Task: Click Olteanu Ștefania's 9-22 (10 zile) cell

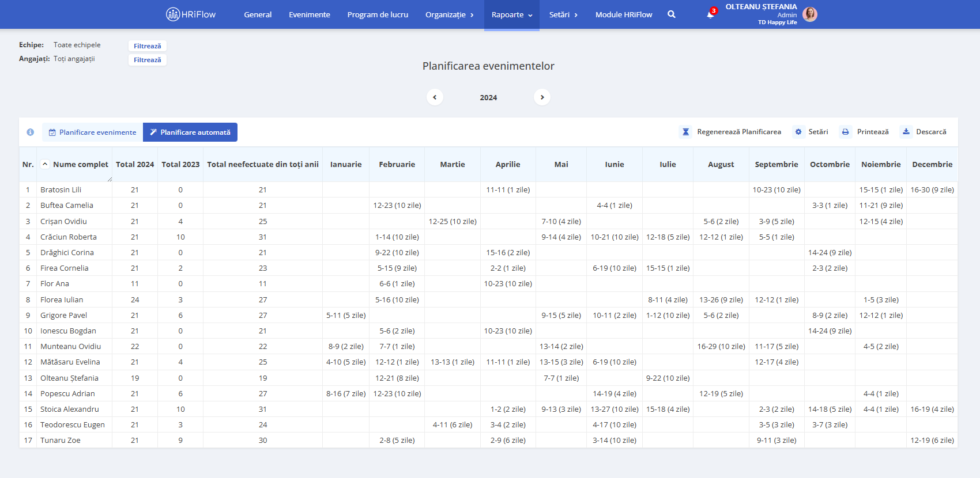Action: 668,378
